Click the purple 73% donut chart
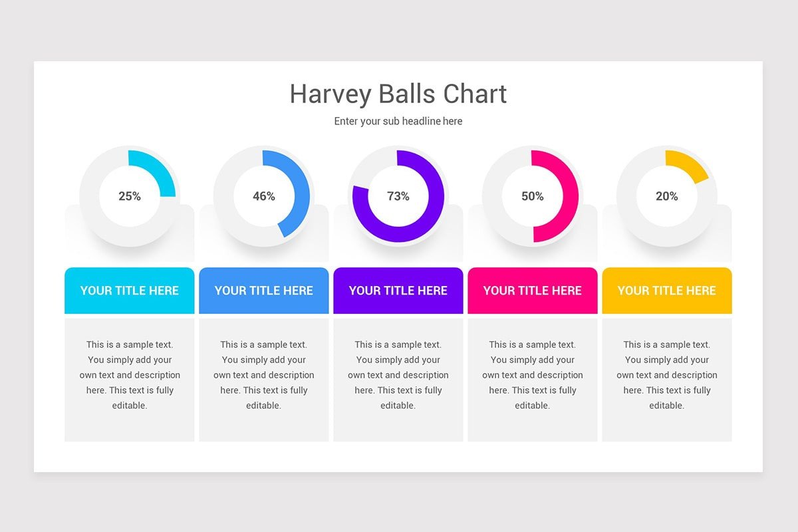 tap(398, 196)
